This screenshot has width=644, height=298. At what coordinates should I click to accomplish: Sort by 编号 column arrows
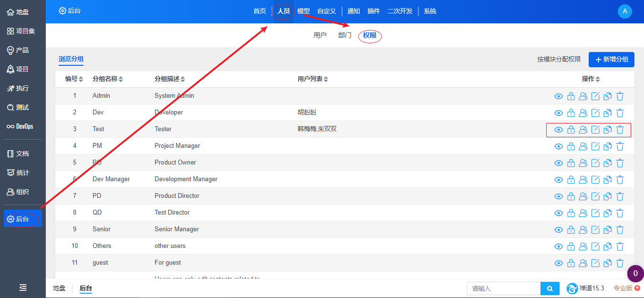(81, 79)
